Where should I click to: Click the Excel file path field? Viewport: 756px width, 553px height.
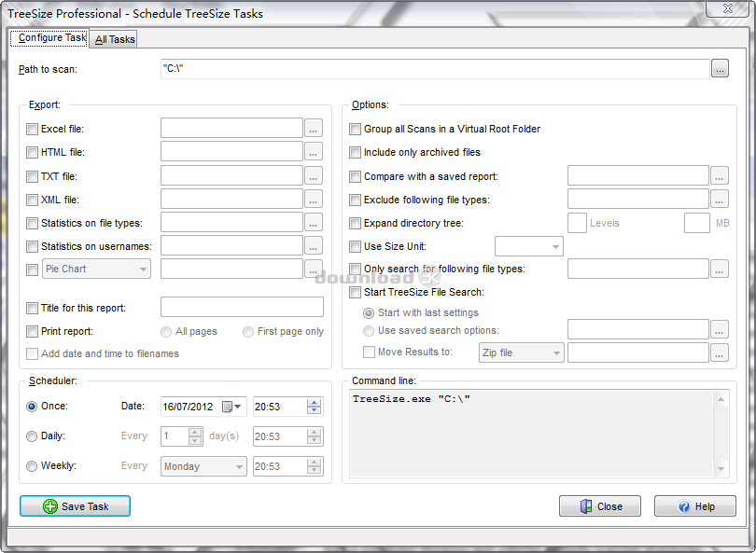point(231,128)
